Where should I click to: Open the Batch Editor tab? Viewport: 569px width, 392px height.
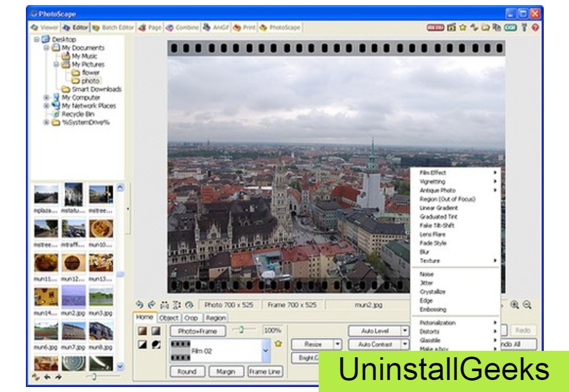[x=113, y=27]
